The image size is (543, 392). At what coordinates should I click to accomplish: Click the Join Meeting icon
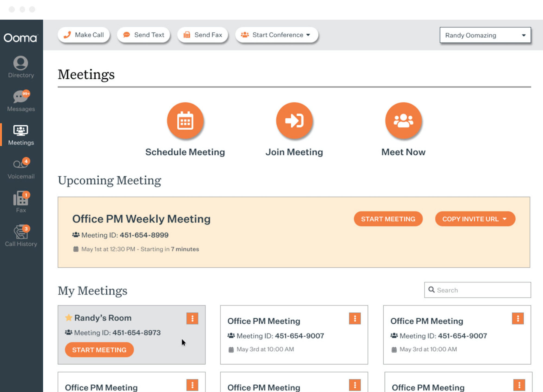(294, 121)
